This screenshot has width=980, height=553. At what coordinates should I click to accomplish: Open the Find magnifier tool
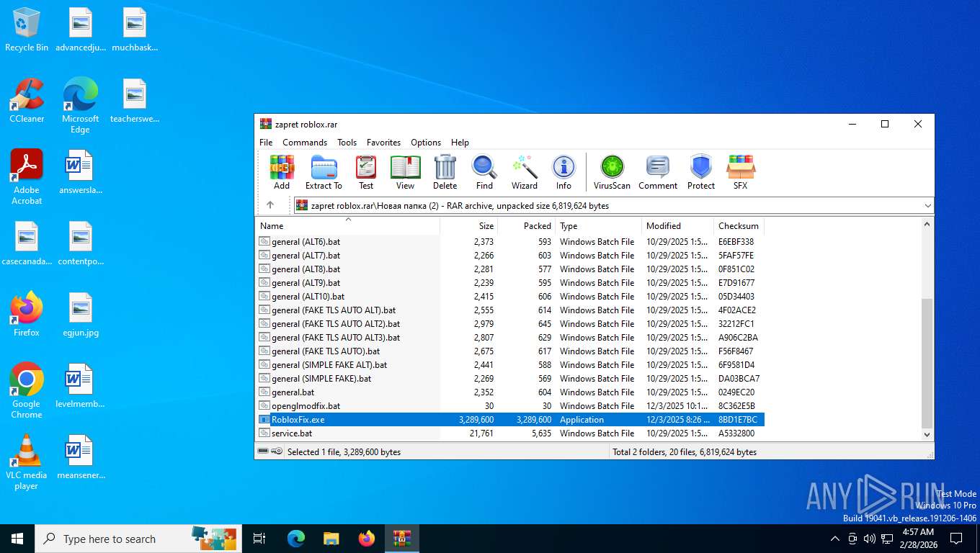(x=484, y=172)
